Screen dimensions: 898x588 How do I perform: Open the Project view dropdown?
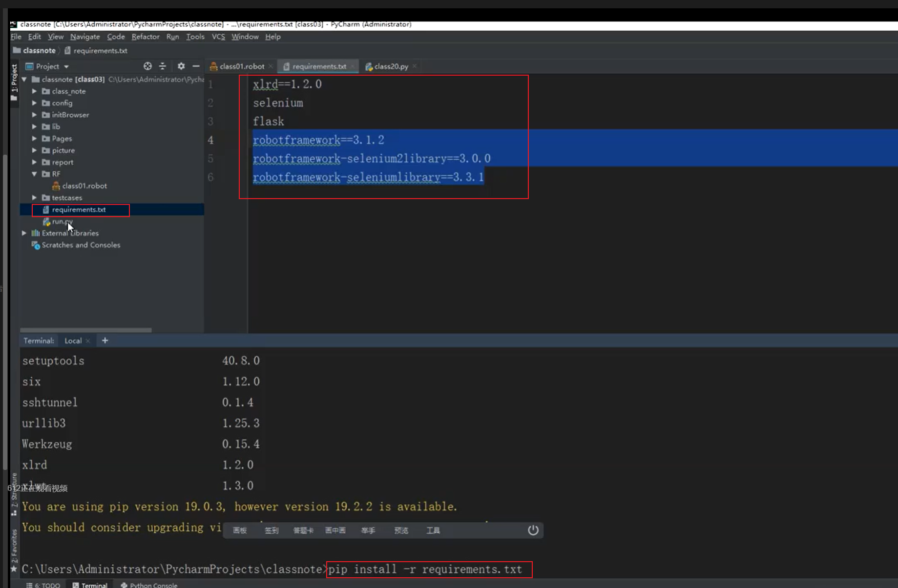66,66
